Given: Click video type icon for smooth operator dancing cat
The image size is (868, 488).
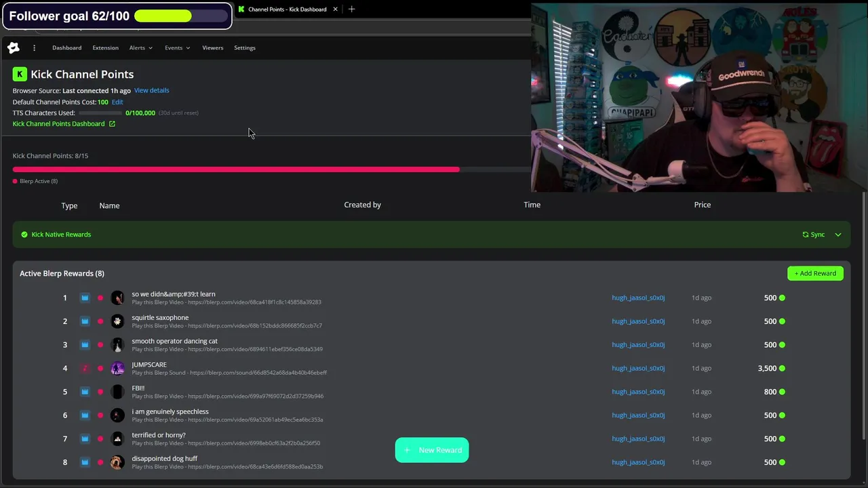Looking at the screenshot, I should (85, 344).
